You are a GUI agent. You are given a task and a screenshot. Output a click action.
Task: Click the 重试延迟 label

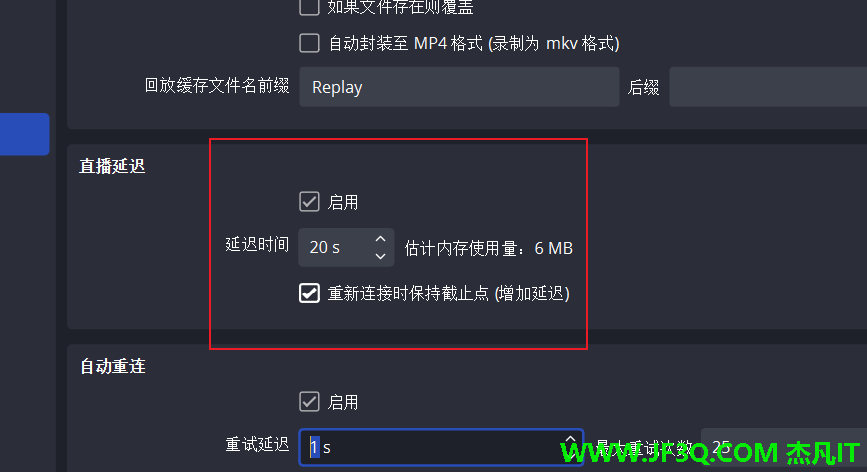(257, 444)
